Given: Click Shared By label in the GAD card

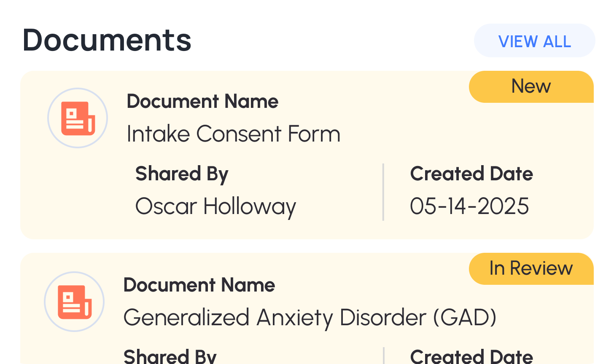Looking at the screenshot, I should 170,357.
